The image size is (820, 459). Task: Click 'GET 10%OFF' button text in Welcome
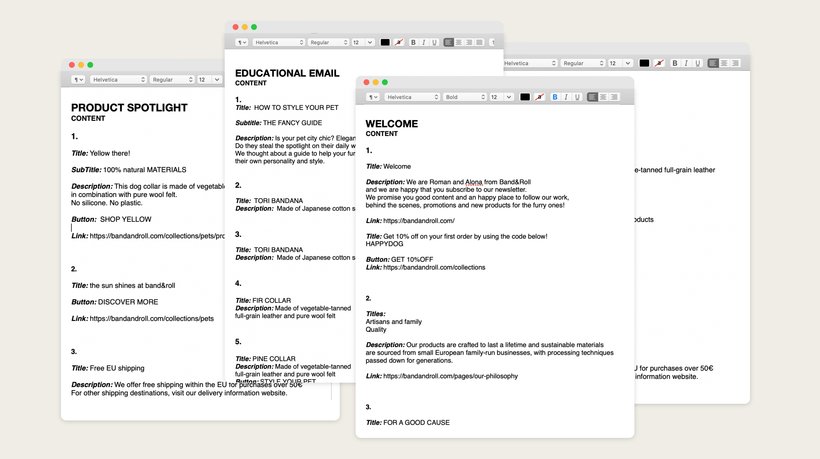click(412, 260)
